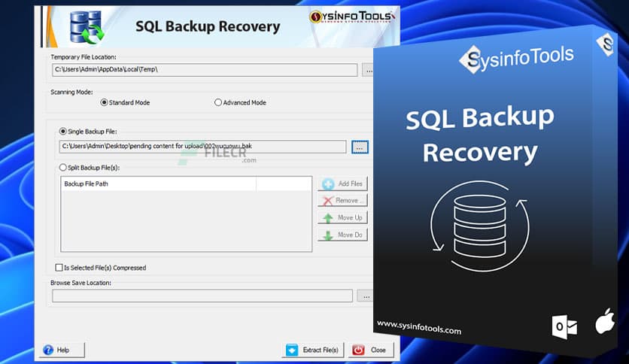629x364 pixels.
Task: Click the Temporary File Location path field
Action: point(205,70)
